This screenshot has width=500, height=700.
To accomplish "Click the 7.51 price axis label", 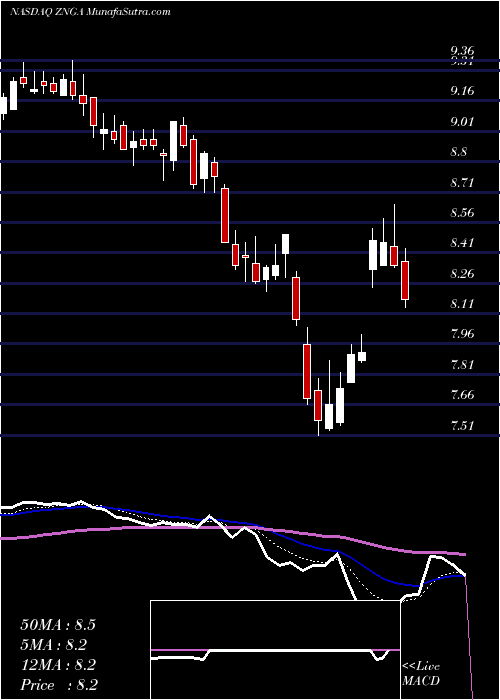I will (462, 425).
